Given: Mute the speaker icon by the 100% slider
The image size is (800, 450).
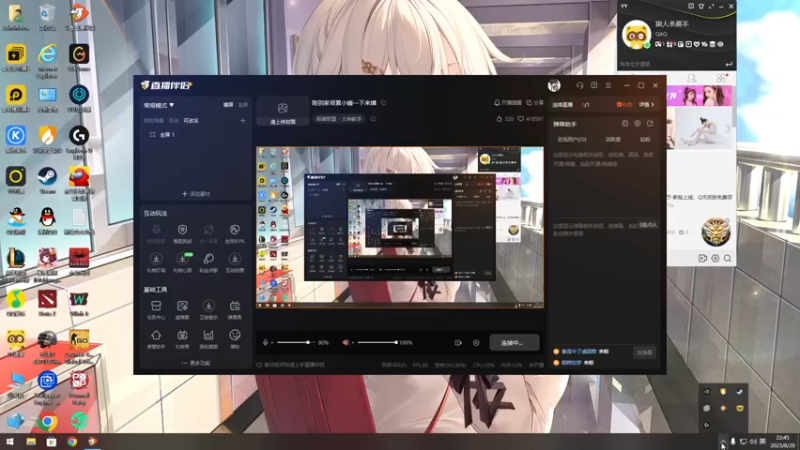Looking at the screenshot, I should pos(346,343).
